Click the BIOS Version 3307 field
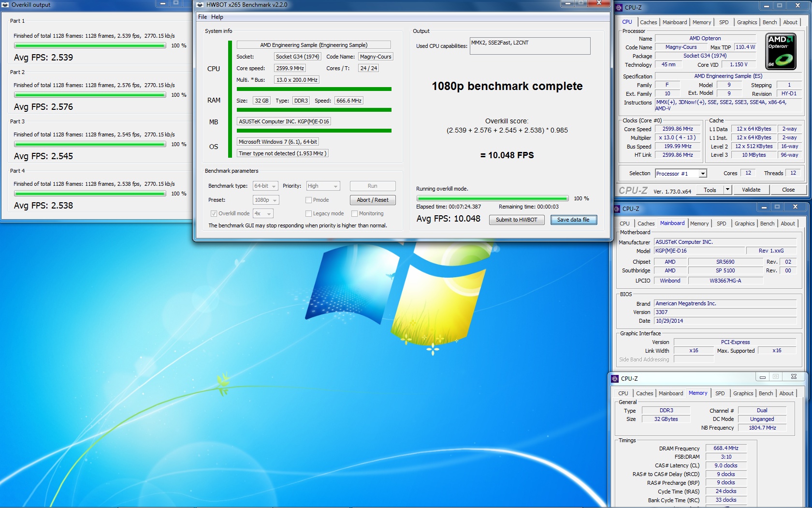 [725, 312]
